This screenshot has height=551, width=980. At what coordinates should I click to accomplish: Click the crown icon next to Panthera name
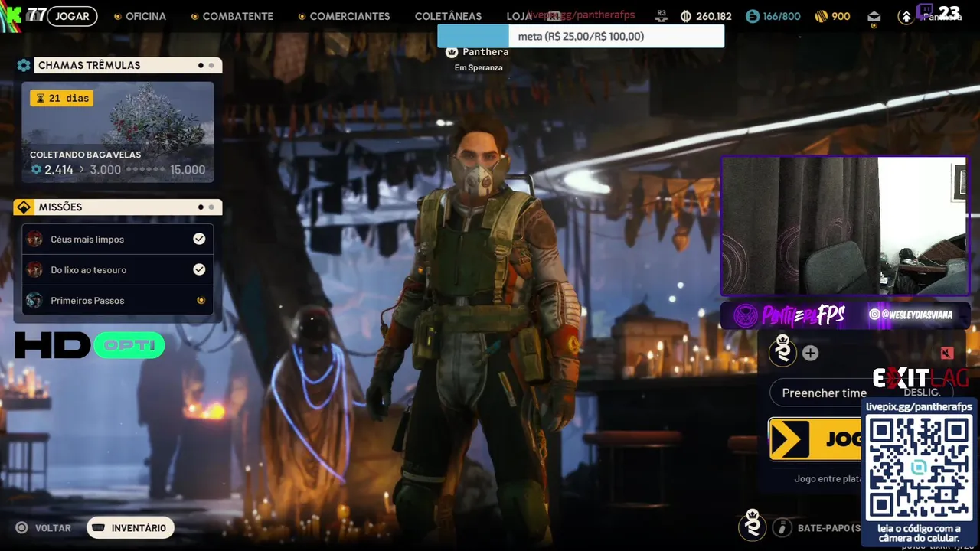pos(452,52)
